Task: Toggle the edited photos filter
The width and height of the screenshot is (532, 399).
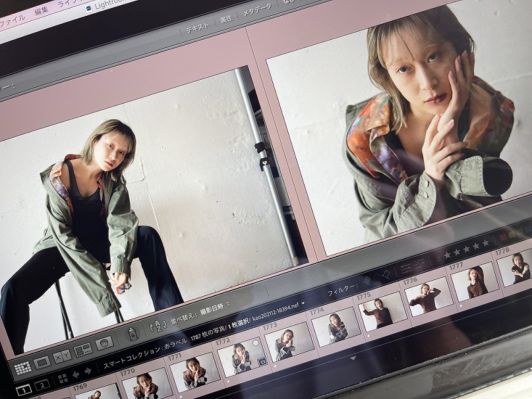Action: (x=405, y=268)
